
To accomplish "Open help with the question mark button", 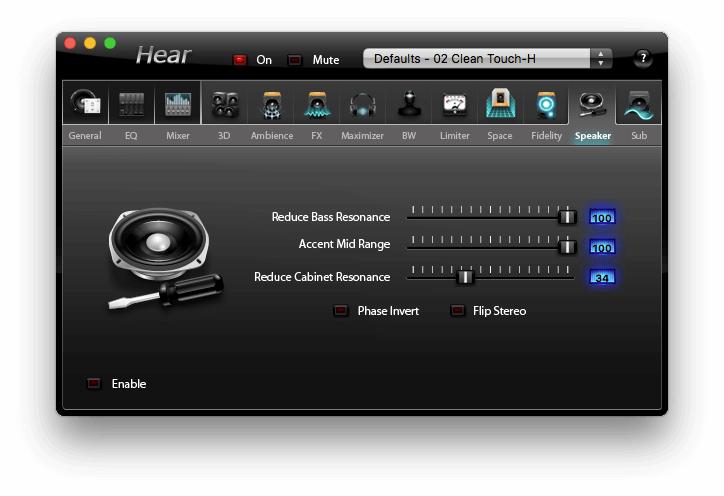I will click(643, 59).
